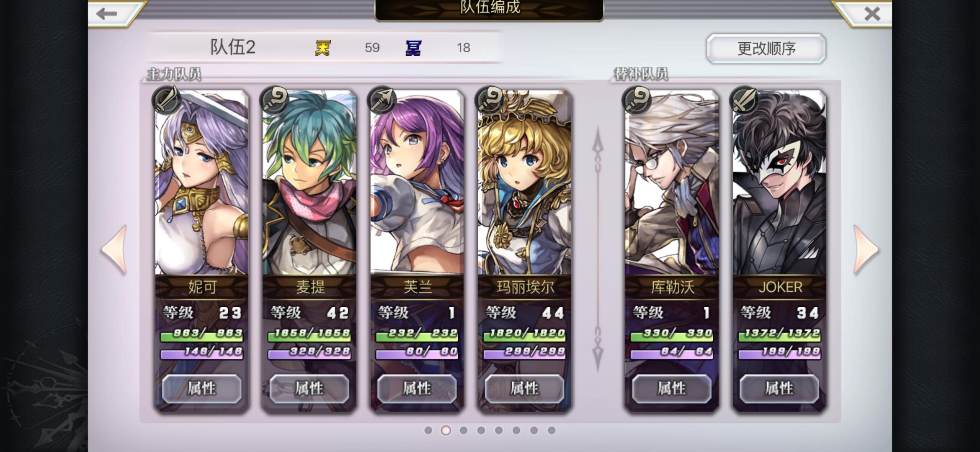Viewport: 980px width, 452px height.
Task: Click the sword weapon icon on 妮可's card
Action: pos(166,100)
